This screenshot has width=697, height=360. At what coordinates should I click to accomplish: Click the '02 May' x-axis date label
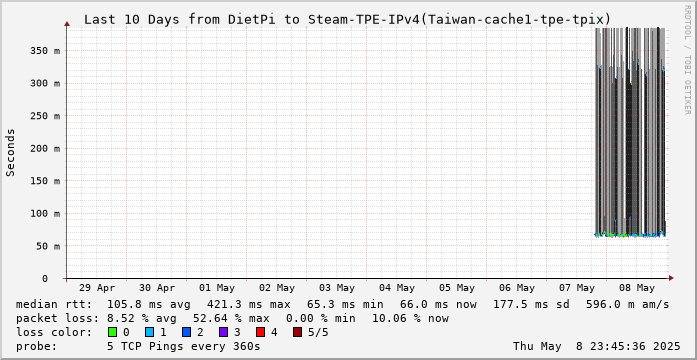tap(277, 288)
